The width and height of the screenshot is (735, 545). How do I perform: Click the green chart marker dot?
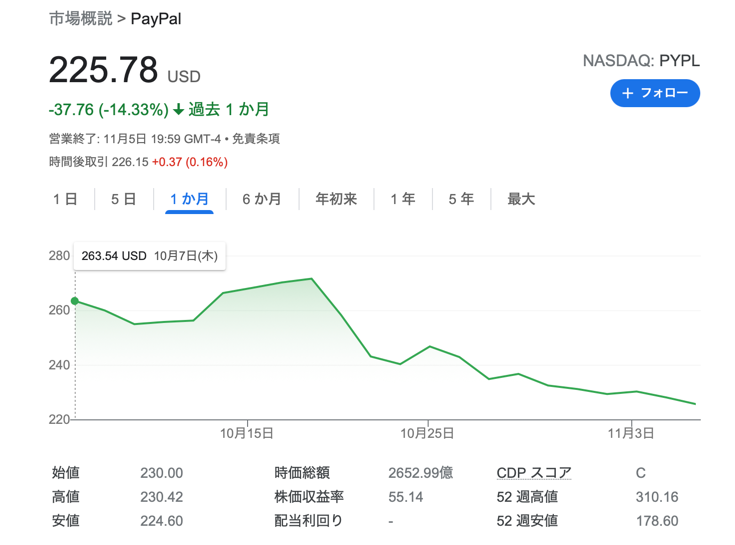[75, 301]
